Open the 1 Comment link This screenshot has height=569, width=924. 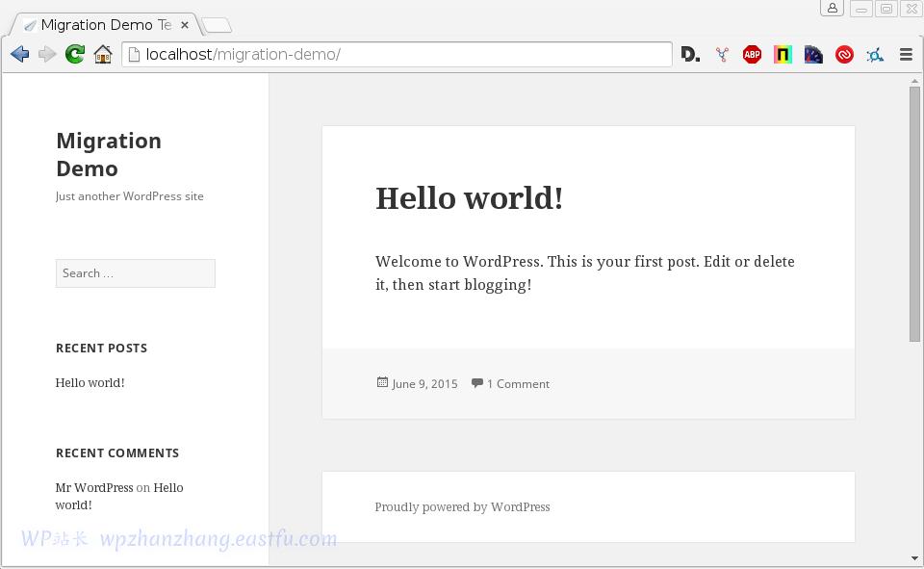pyautogui.click(x=518, y=384)
